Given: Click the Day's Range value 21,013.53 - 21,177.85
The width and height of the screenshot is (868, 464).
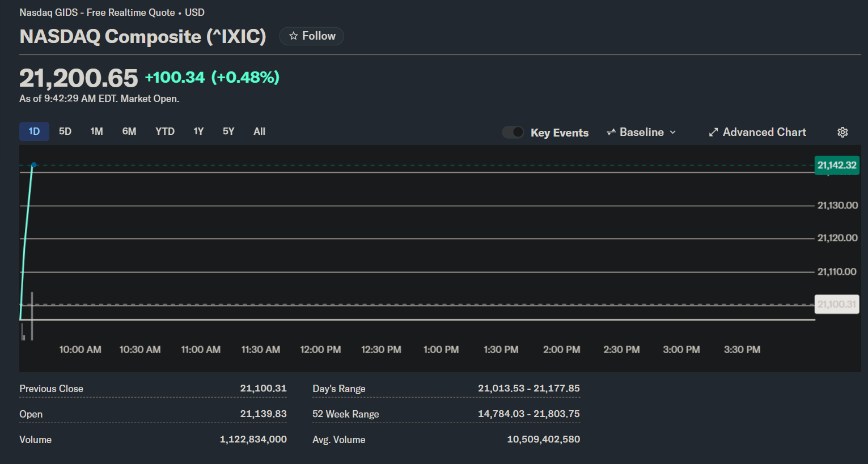Looking at the screenshot, I should point(529,388).
